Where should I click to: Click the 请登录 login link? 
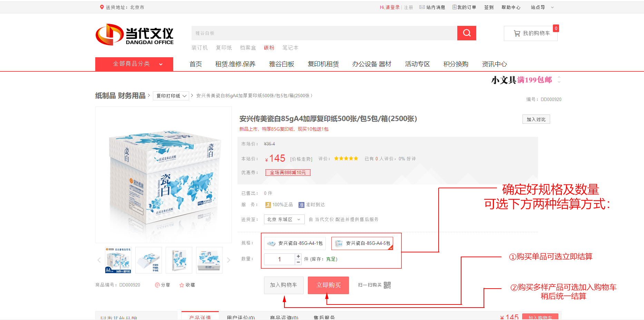pos(392,7)
